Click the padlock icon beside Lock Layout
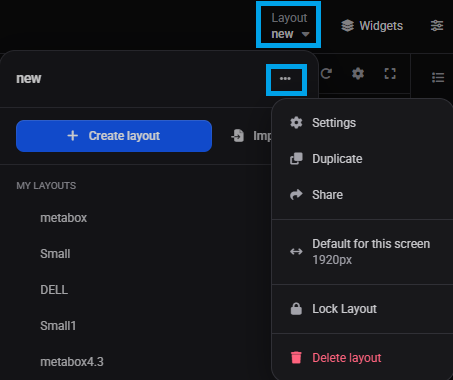The width and height of the screenshot is (453, 380). (296, 309)
